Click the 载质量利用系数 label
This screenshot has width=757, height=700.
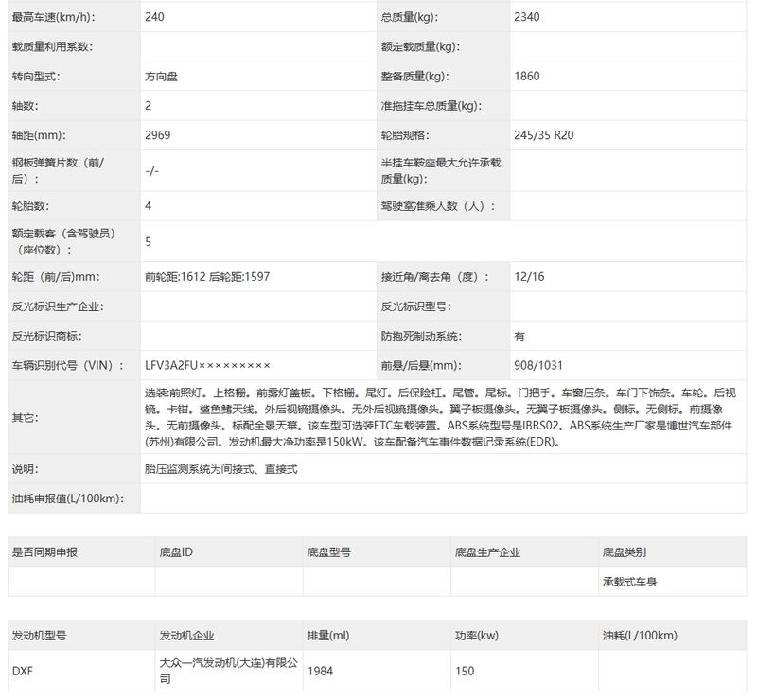[52, 47]
